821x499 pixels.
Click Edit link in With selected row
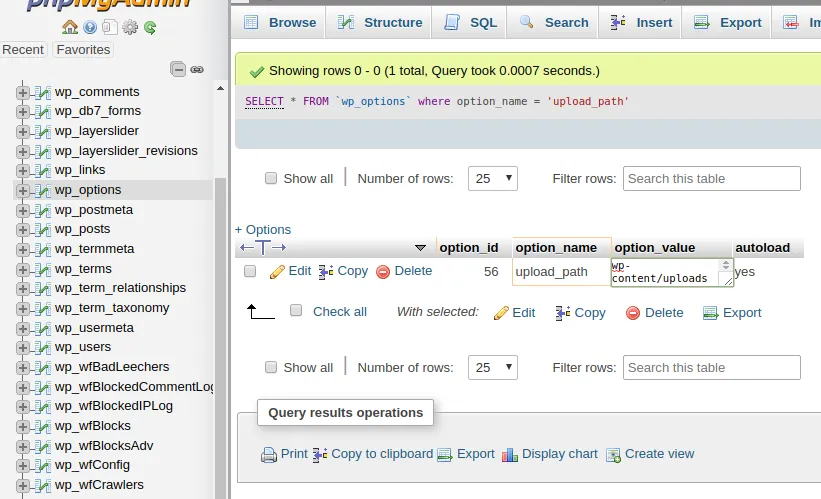point(515,313)
